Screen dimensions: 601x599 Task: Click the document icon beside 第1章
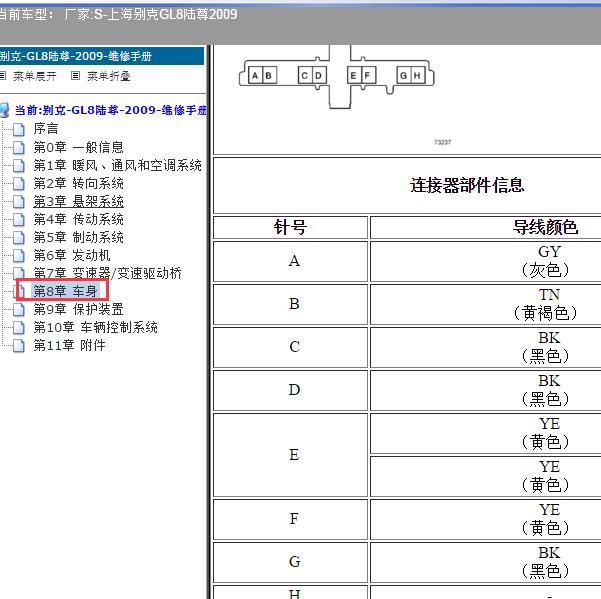[x=18, y=166]
